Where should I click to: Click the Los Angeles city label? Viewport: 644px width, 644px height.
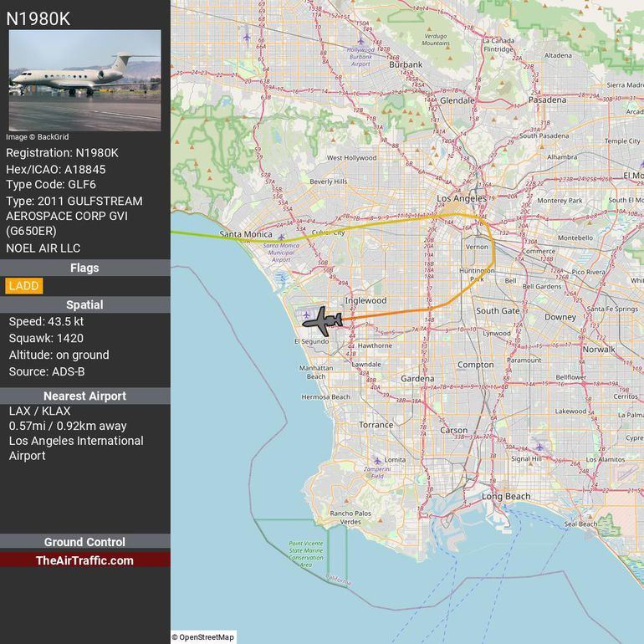pyautogui.click(x=462, y=198)
